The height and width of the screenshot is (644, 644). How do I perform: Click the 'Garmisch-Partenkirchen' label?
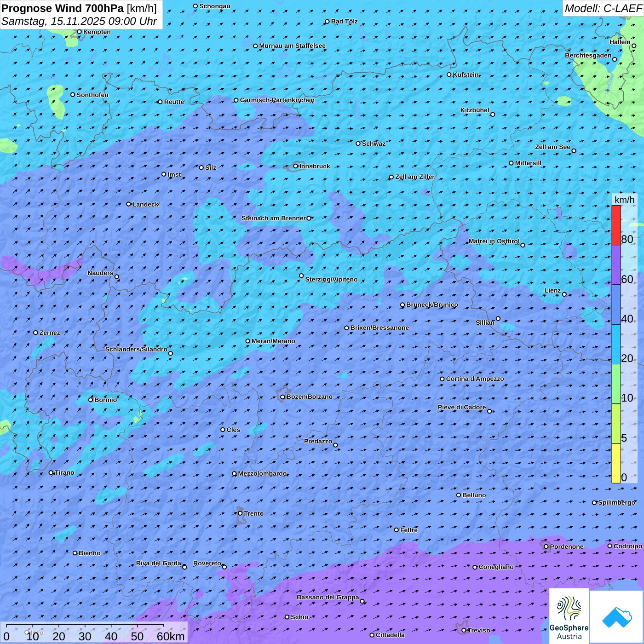277,100
